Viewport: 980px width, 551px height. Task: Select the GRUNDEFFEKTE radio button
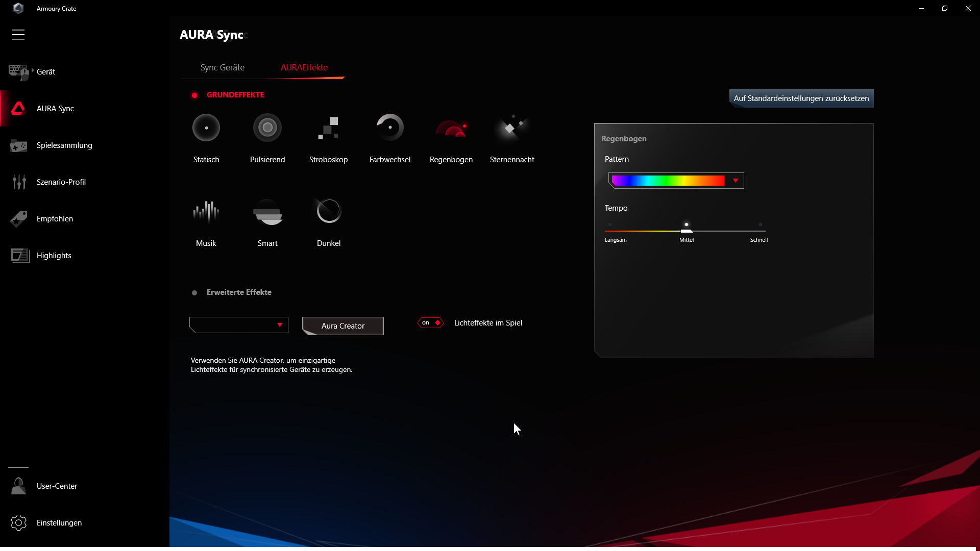(x=194, y=95)
